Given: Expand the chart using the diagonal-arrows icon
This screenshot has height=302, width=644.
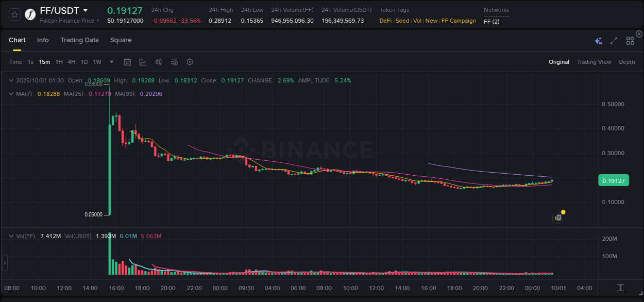Looking at the screenshot, I should coord(613,40).
